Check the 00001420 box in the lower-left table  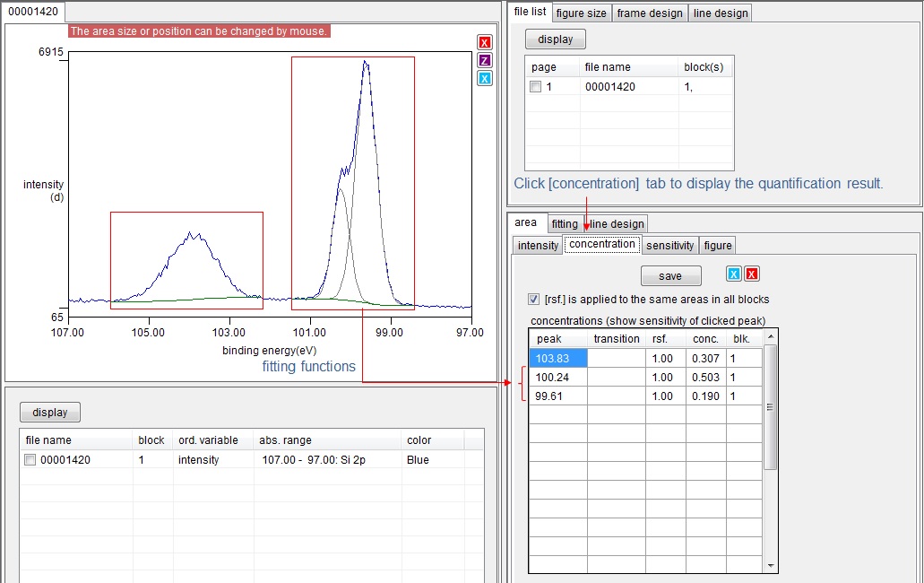point(30,460)
